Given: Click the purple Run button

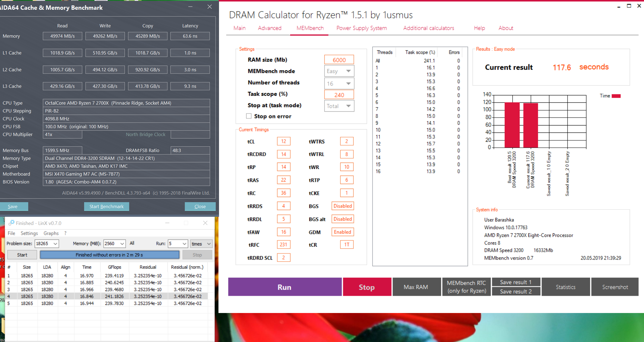Looking at the screenshot, I should (285, 287).
